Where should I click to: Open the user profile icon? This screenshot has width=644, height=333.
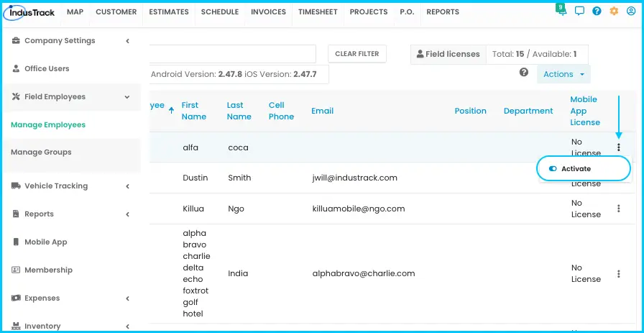pyautogui.click(x=631, y=12)
